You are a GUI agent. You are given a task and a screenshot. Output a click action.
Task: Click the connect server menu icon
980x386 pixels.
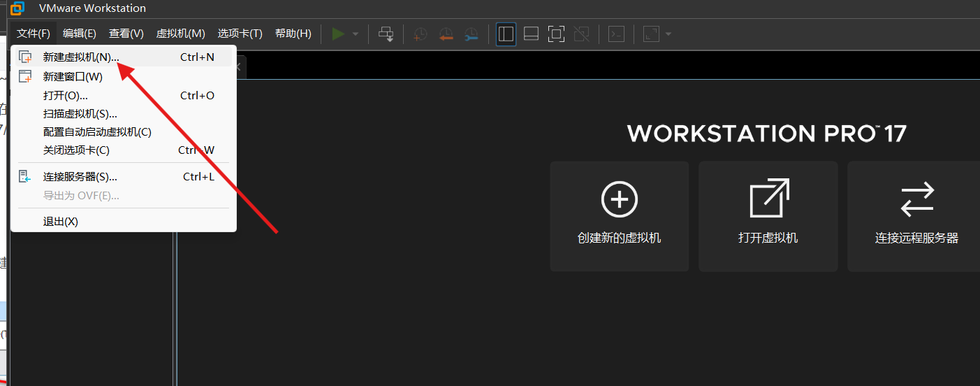click(25, 177)
